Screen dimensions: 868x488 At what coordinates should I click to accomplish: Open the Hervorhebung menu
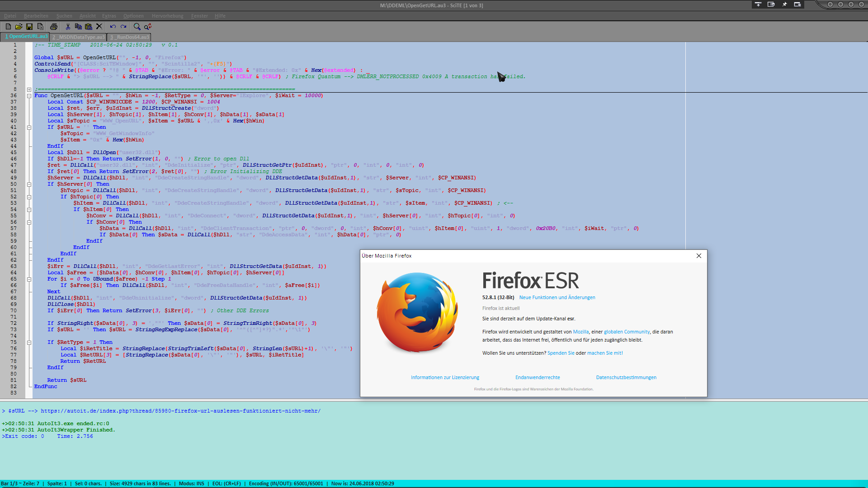click(167, 16)
